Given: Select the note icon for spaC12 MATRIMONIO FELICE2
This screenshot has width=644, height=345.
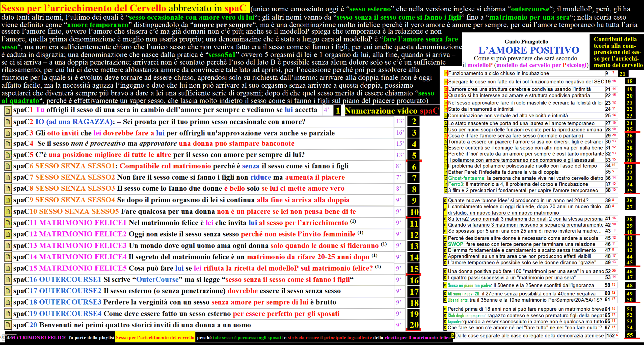Looking at the screenshot, I should (8, 234).
